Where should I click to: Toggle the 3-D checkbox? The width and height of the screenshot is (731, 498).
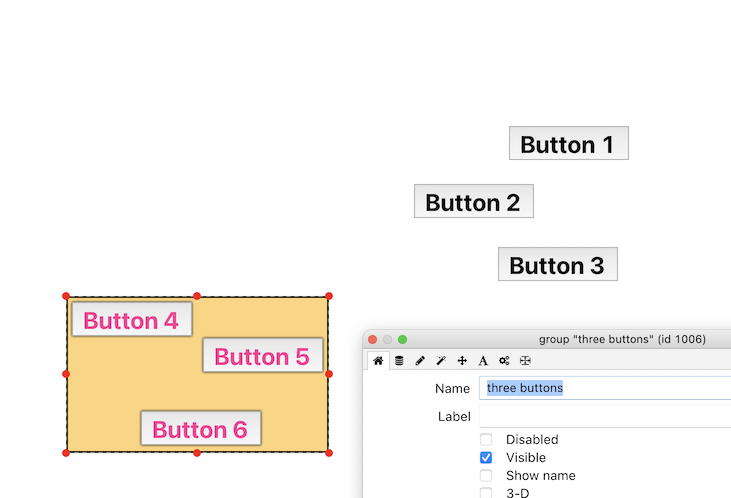point(486,493)
